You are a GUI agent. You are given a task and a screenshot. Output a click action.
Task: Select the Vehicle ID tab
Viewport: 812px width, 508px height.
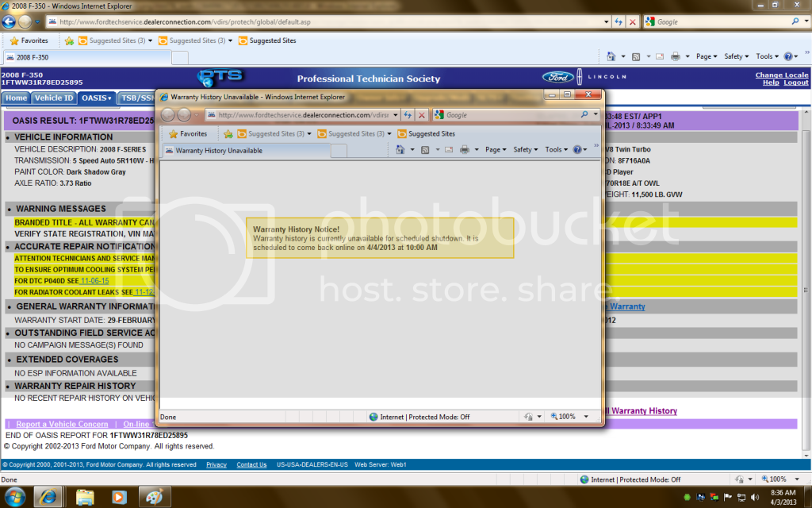pos(54,98)
